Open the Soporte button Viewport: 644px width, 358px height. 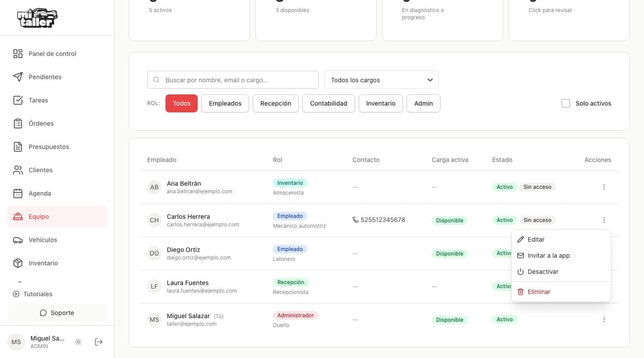point(57,313)
